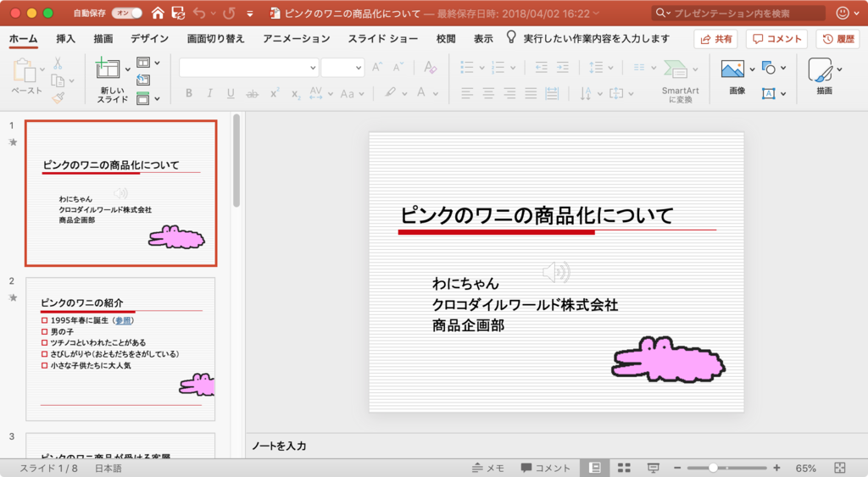Click the Save icon in title bar
The image size is (868, 477).
coord(178,13)
